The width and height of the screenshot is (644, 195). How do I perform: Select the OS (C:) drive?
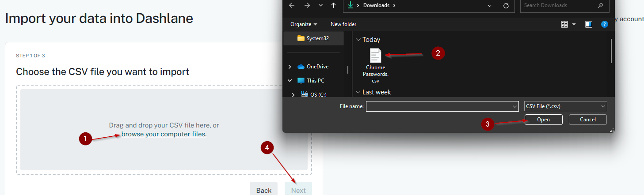(x=313, y=94)
